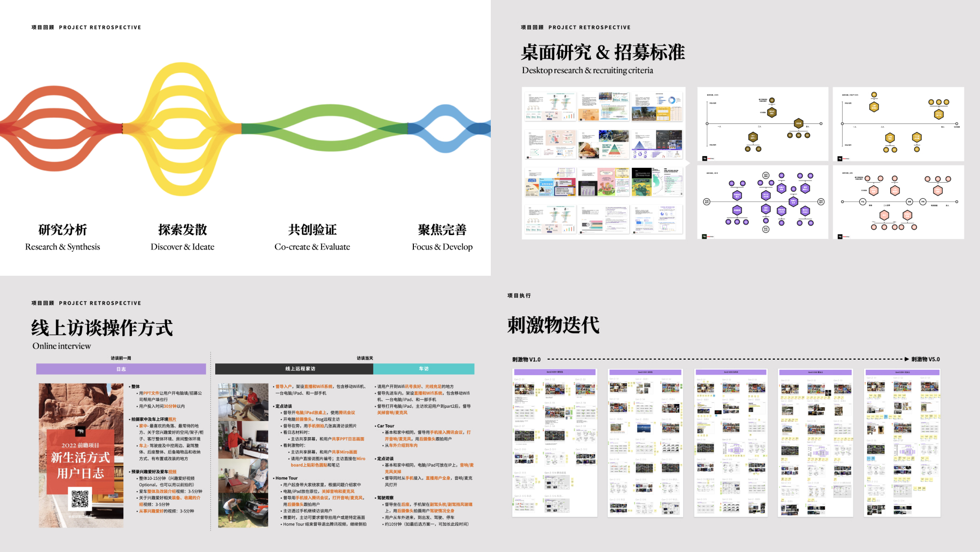Click the QR code on the journal cover

coord(80,500)
